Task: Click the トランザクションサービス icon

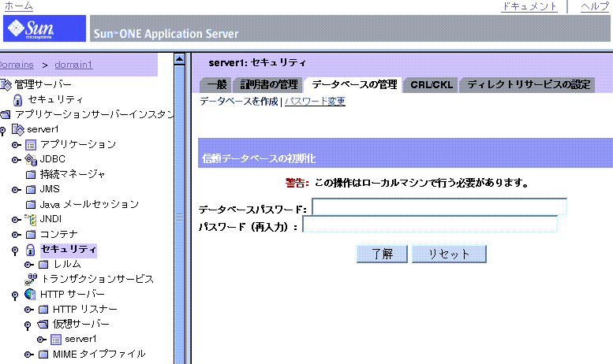Action: 31,279
